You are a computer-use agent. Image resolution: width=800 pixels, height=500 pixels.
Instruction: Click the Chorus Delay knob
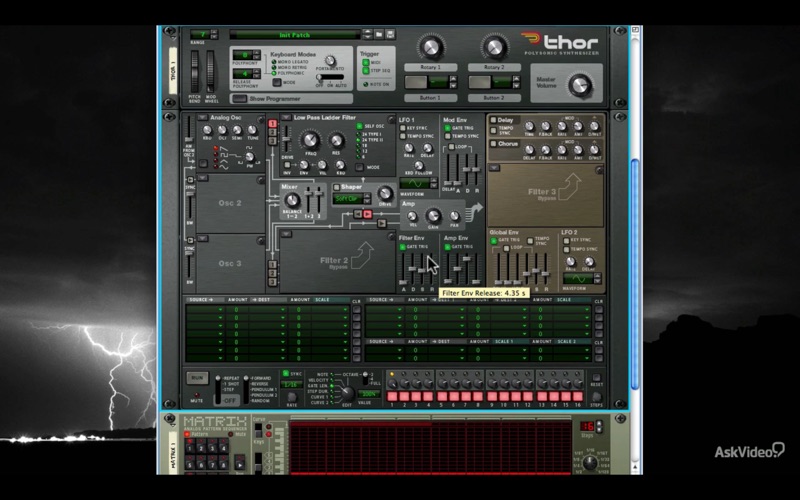530,150
